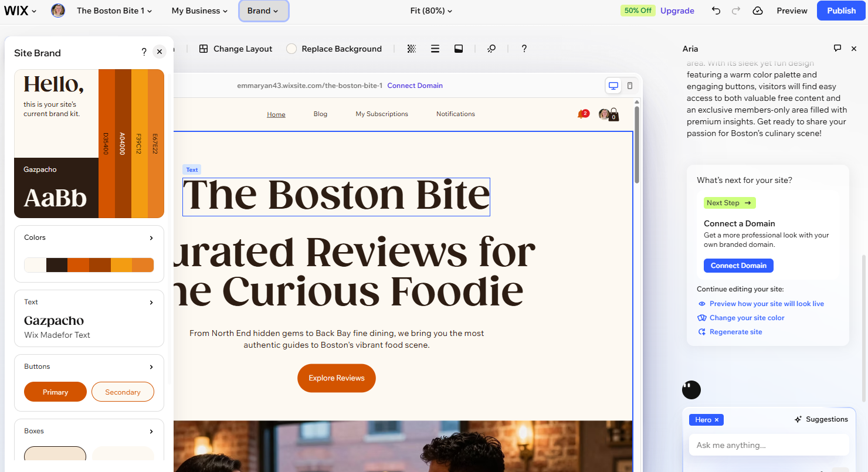
Task: Click the section toolbar help question mark
Action: [x=524, y=49]
